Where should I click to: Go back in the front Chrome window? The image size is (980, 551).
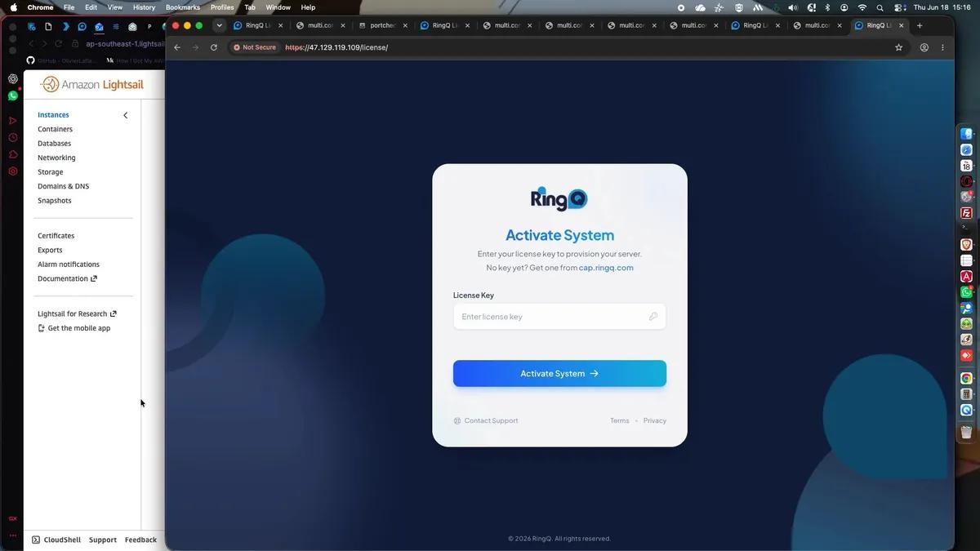[177, 47]
